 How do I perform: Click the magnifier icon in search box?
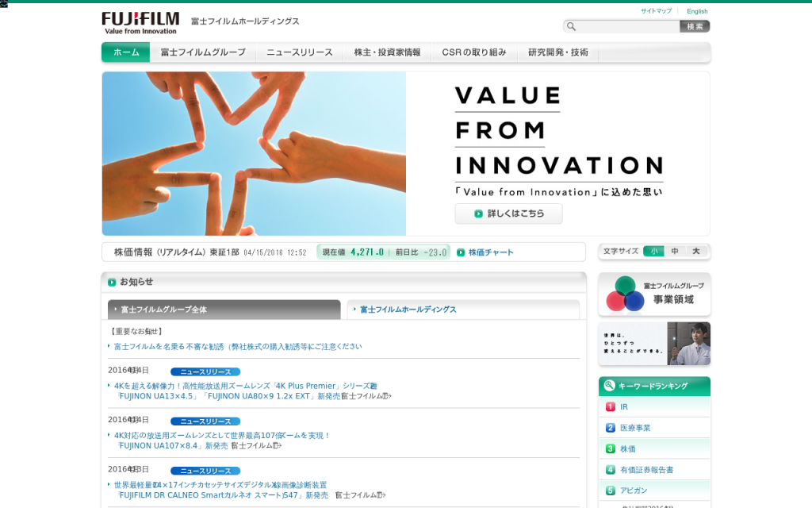[x=571, y=26]
